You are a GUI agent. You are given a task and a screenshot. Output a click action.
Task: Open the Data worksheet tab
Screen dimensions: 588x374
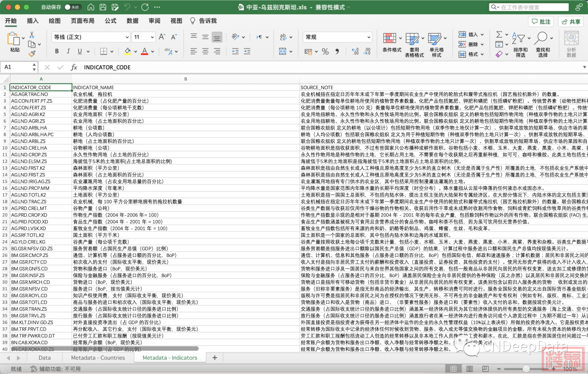pyautogui.click(x=44, y=358)
